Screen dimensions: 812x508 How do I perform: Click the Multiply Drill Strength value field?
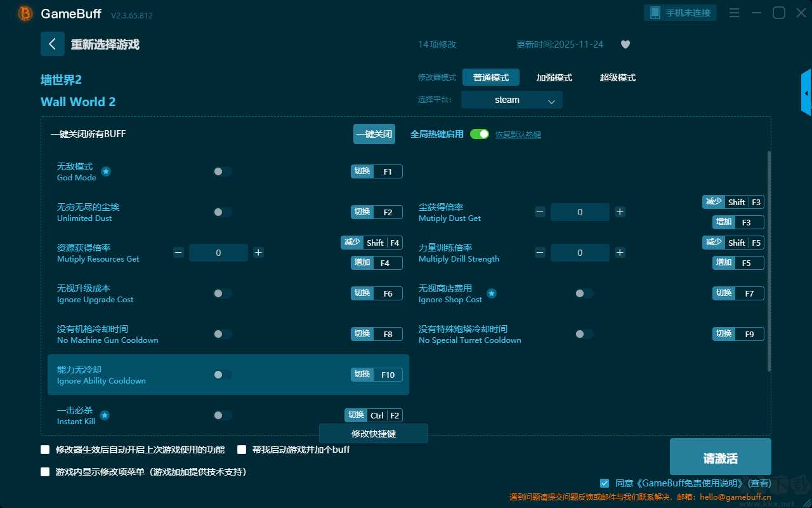(580, 253)
